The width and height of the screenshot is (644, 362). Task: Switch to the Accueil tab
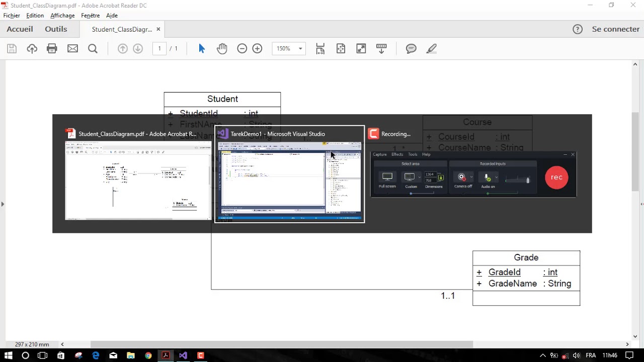pyautogui.click(x=20, y=29)
